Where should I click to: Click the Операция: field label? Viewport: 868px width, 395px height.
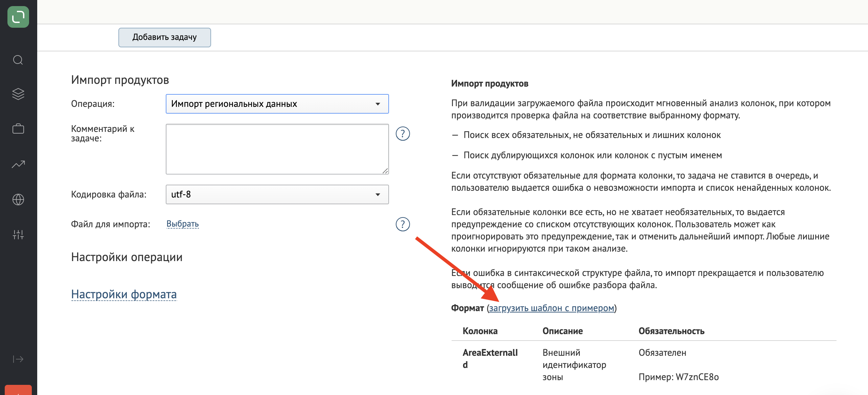[93, 104]
